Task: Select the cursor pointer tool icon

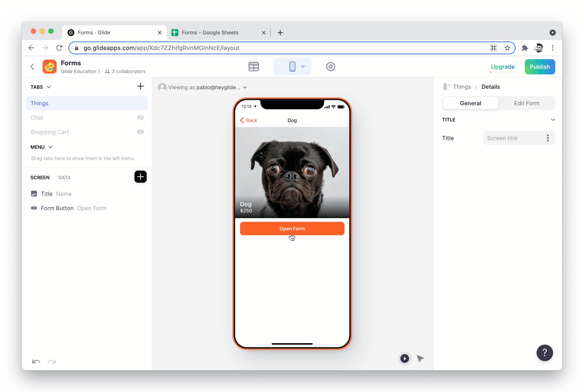Action: point(420,358)
